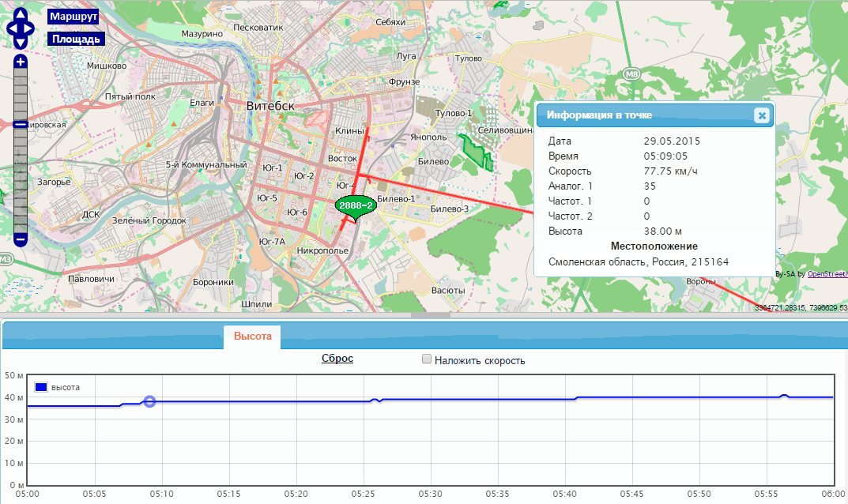Zoom in with the plus button
Image resolution: width=848 pixels, height=504 pixels.
pyautogui.click(x=20, y=62)
